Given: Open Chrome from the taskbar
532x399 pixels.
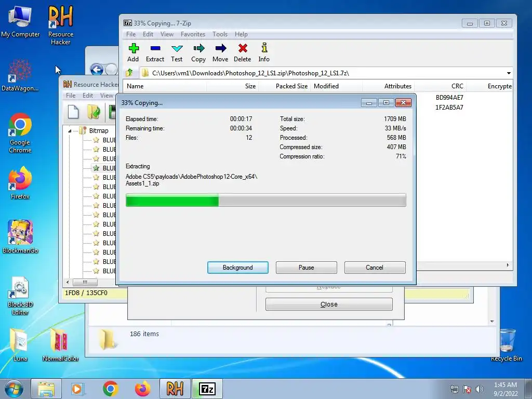Looking at the screenshot, I should coord(110,389).
